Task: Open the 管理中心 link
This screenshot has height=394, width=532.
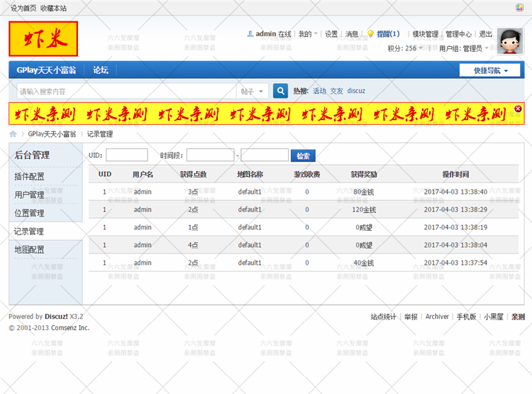Action: pyautogui.click(x=458, y=33)
